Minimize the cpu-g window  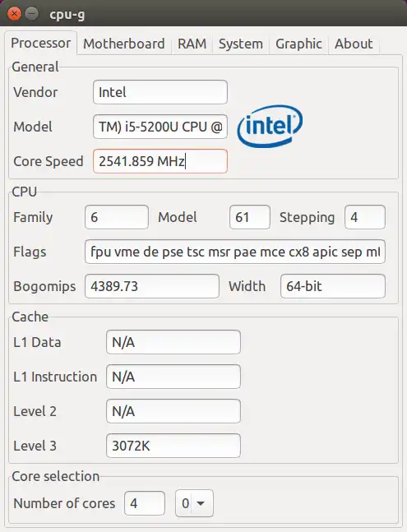pyautogui.click(x=32, y=14)
